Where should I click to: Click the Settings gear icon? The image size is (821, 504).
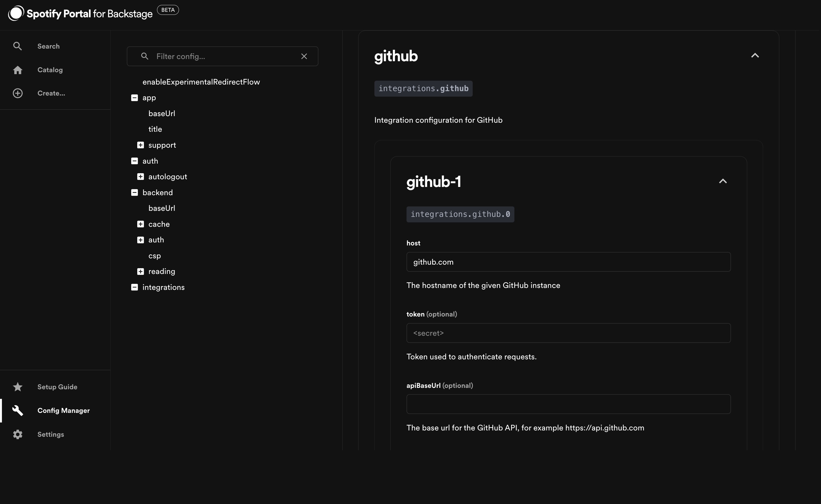(x=18, y=434)
